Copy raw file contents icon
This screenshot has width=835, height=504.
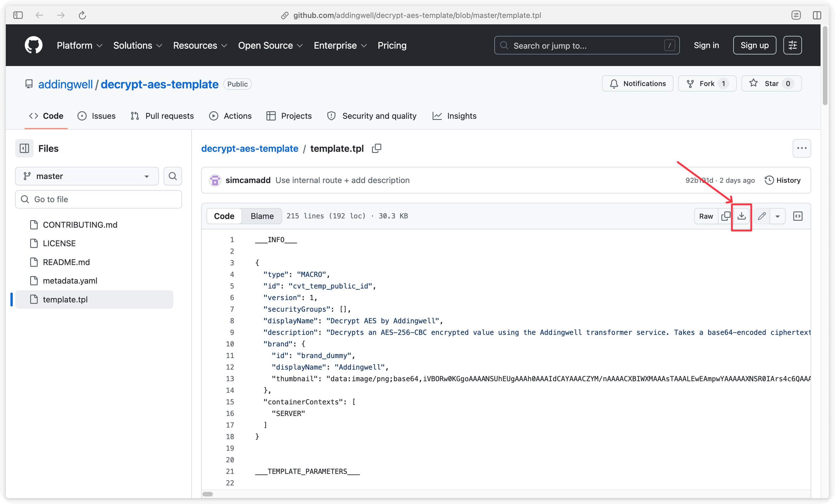pyautogui.click(x=725, y=216)
